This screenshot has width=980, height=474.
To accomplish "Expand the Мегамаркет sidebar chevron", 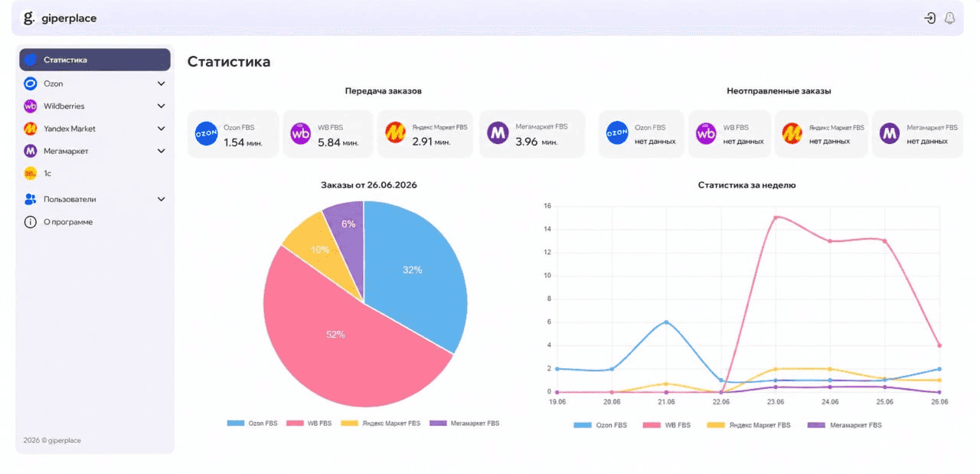I will [162, 151].
